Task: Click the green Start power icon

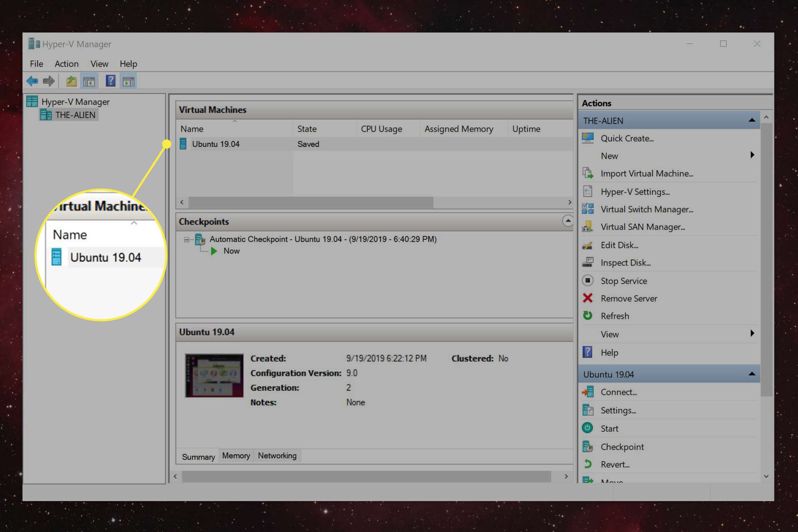Action: [588, 428]
